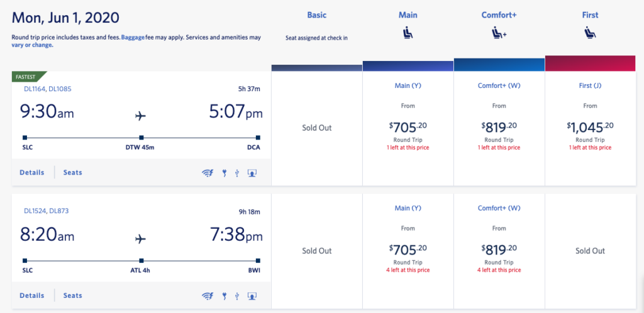This screenshot has width=644, height=313.
Task: Choose the $819.20 Comfort+ fare via ATL
Action: (x=499, y=251)
